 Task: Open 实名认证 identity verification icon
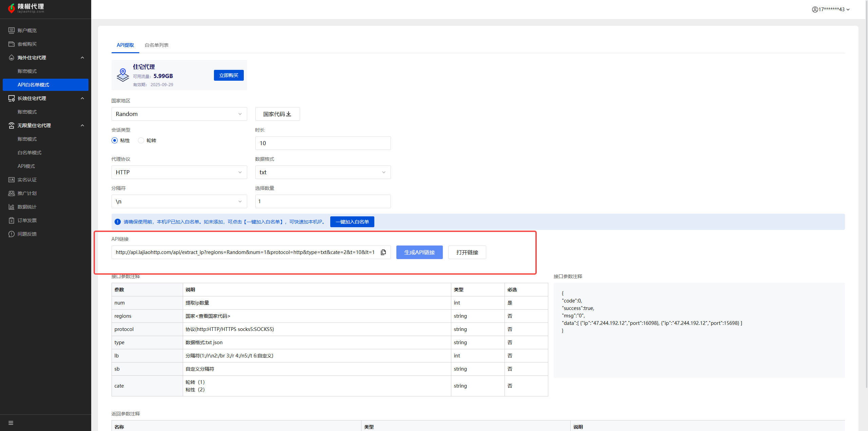point(12,180)
